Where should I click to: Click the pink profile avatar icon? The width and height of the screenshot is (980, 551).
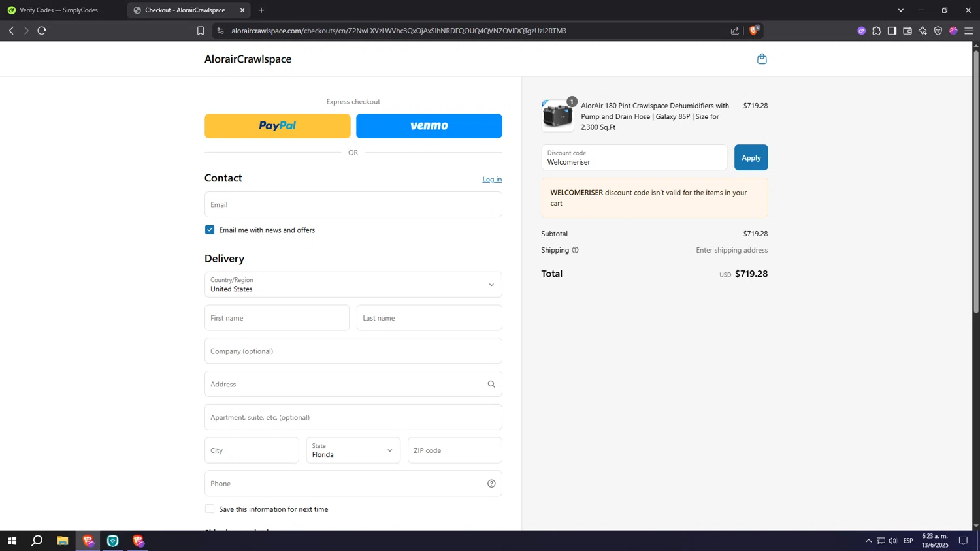[x=953, y=31]
